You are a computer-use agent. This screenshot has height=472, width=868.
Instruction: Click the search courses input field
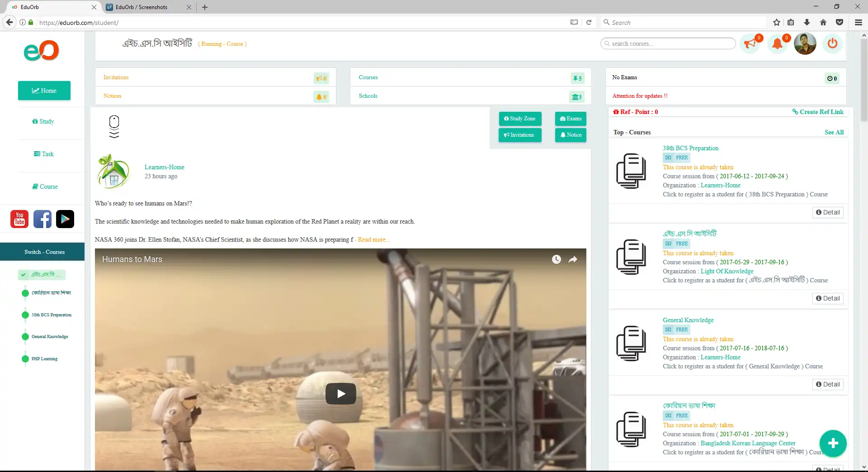pos(668,43)
